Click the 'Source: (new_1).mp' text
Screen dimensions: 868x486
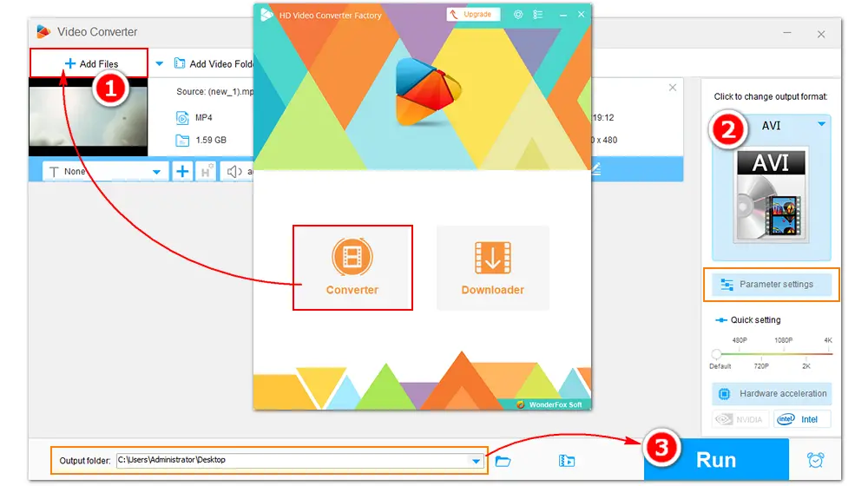[214, 91]
